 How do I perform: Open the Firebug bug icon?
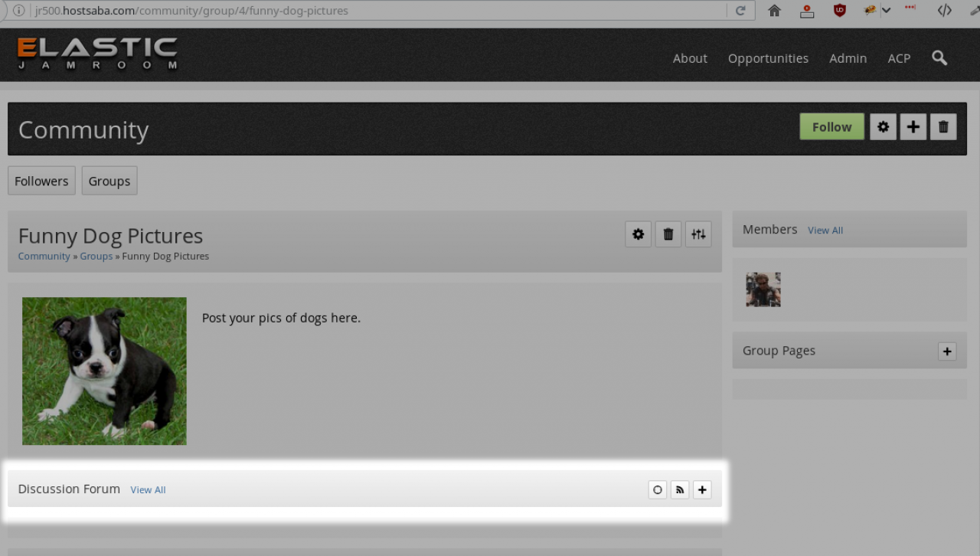(x=870, y=11)
